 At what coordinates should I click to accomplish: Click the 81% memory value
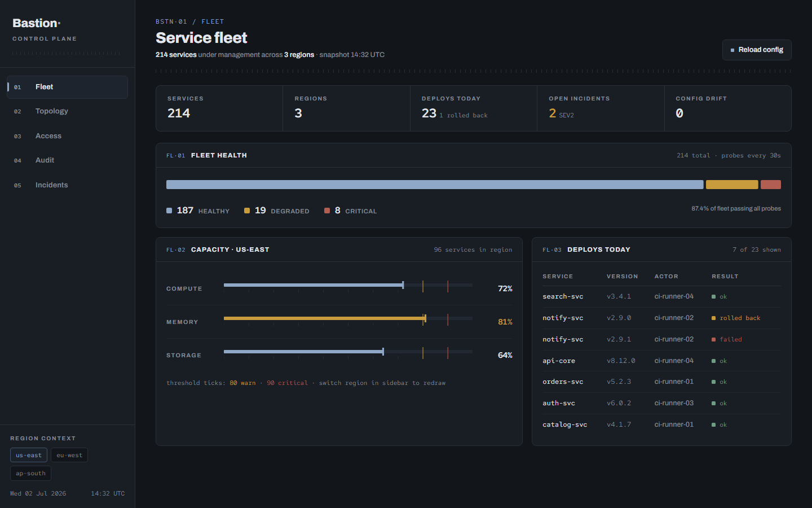coord(505,322)
